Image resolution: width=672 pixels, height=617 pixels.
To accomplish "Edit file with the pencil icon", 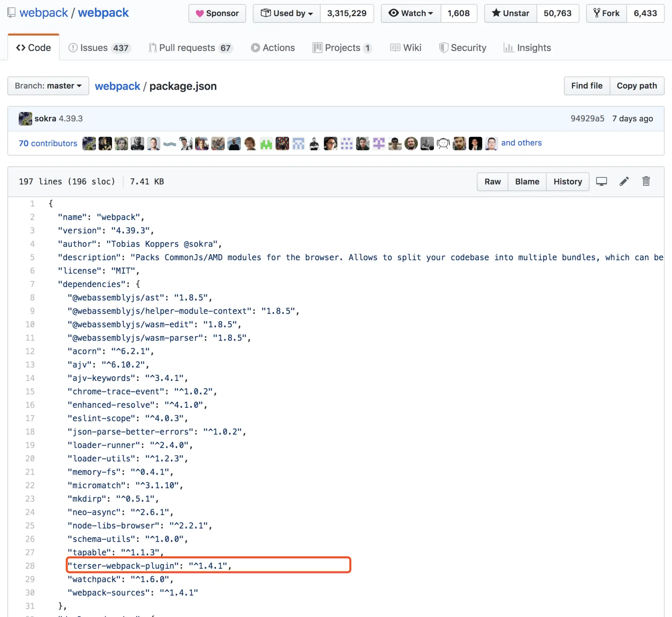I will click(624, 181).
